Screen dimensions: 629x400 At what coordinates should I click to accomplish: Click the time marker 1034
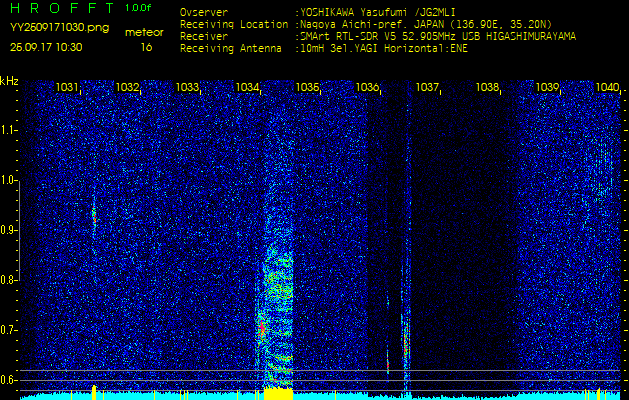[x=247, y=87]
